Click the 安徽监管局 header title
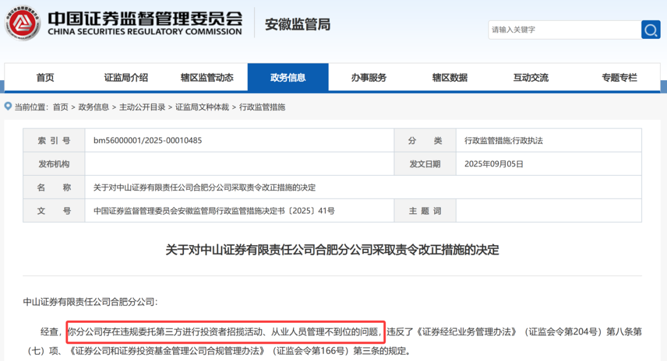The image size is (667, 361). pos(297,25)
